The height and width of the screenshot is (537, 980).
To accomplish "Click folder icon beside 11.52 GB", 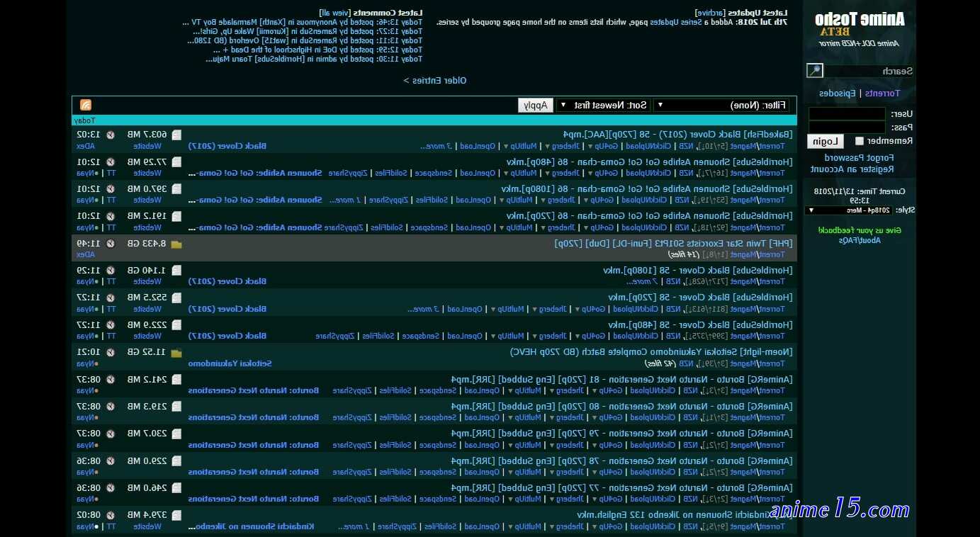I will [x=176, y=352].
